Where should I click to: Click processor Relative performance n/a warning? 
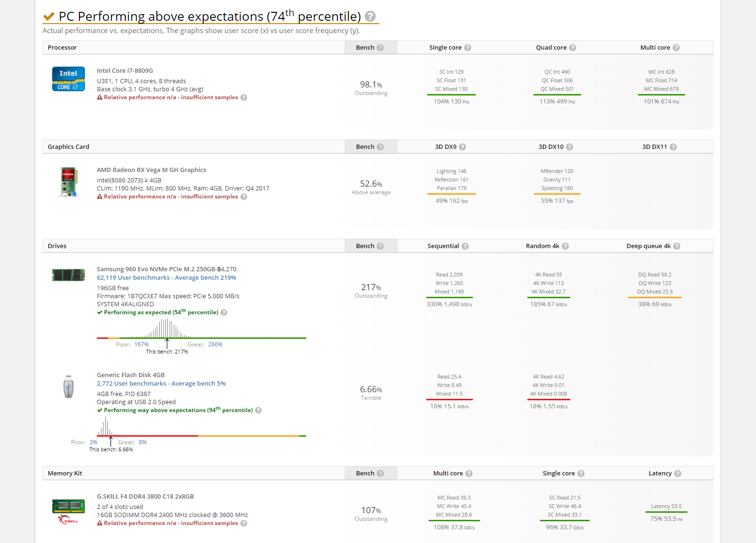coord(171,97)
